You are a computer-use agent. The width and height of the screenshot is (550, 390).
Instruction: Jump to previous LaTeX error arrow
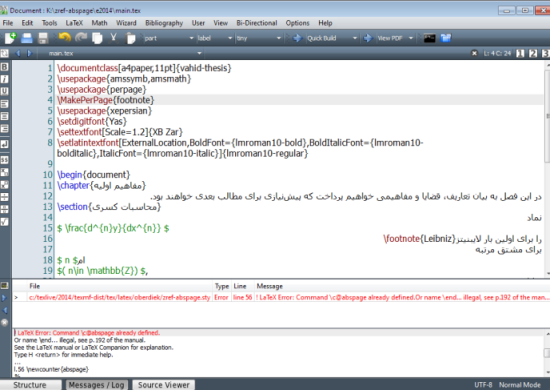click(x=4, y=310)
